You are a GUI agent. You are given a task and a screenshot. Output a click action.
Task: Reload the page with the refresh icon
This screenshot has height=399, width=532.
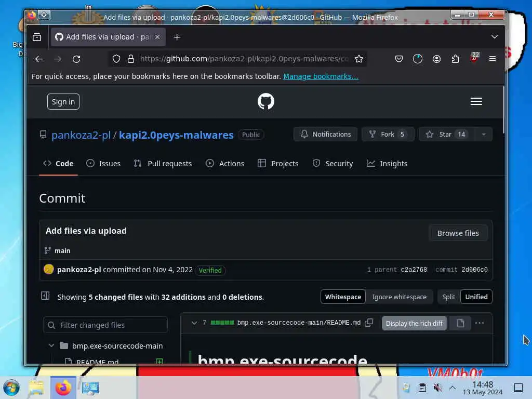pyautogui.click(x=76, y=59)
